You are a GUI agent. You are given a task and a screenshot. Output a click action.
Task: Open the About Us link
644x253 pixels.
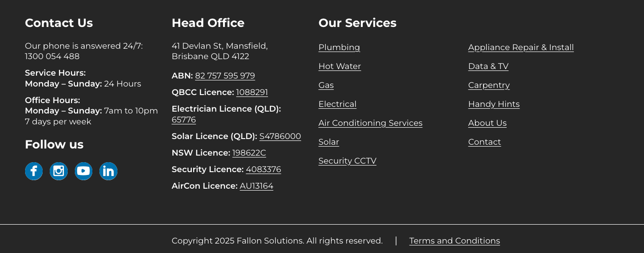pyautogui.click(x=487, y=123)
